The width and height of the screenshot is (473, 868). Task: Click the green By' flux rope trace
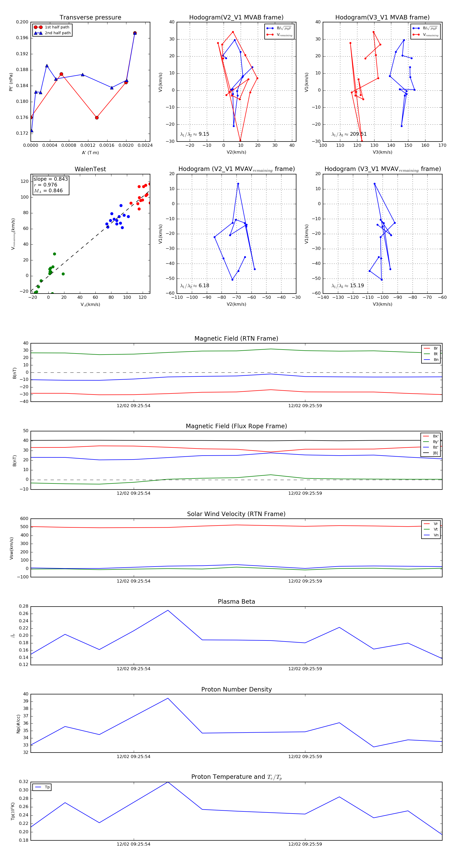pyautogui.click(x=236, y=477)
